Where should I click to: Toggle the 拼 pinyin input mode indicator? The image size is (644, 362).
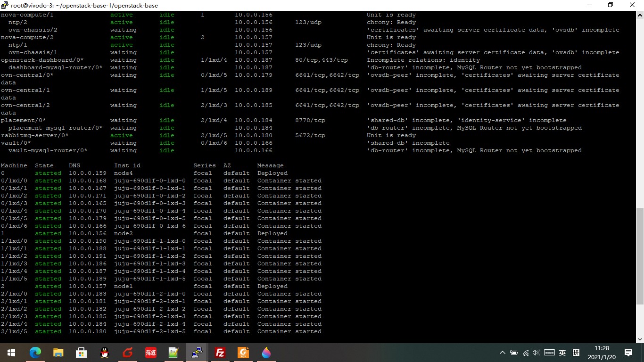pos(576,353)
